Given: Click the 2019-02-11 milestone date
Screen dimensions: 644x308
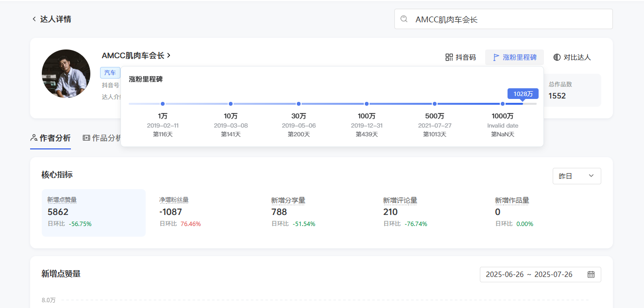Looking at the screenshot, I should click(x=163, y=126).
